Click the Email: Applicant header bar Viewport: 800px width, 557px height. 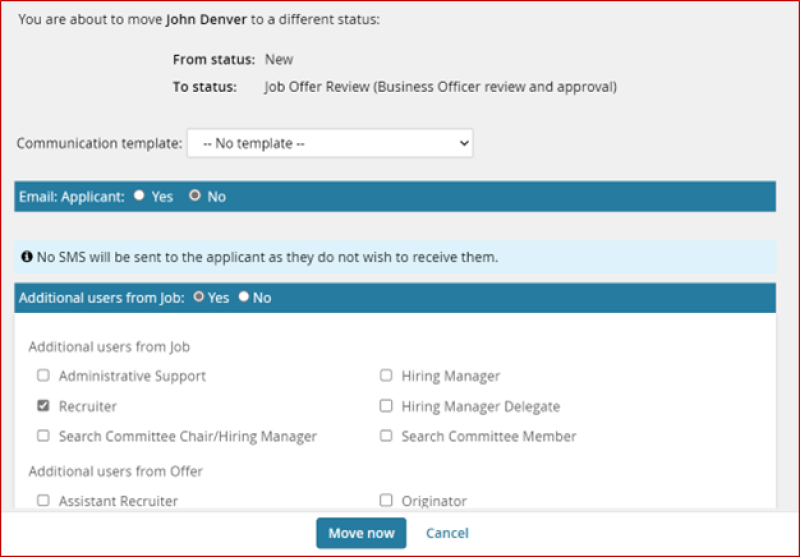pyautogui.click(x=500, y=196)
